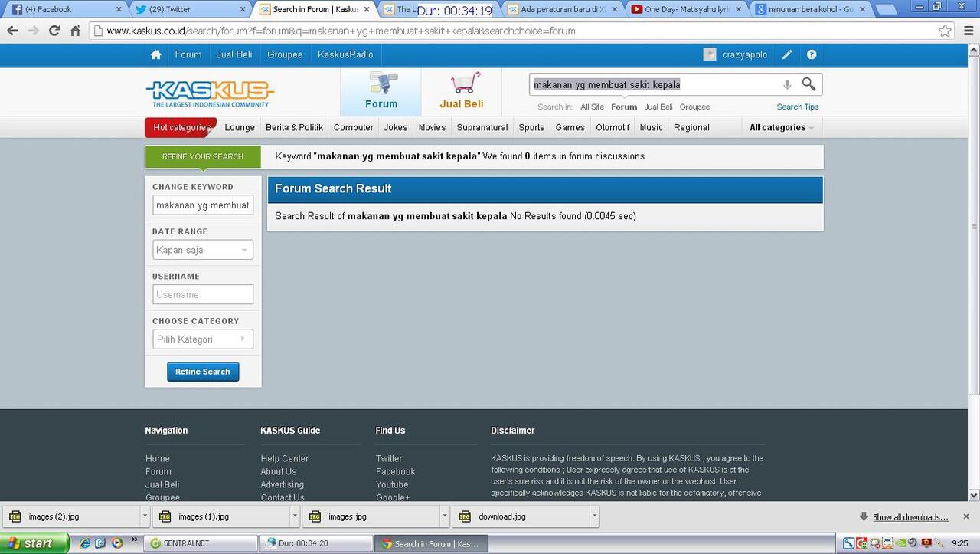This screenshot has width=980, height=554.
Task: Go back to previous page
Action: (x=12, y=31)
